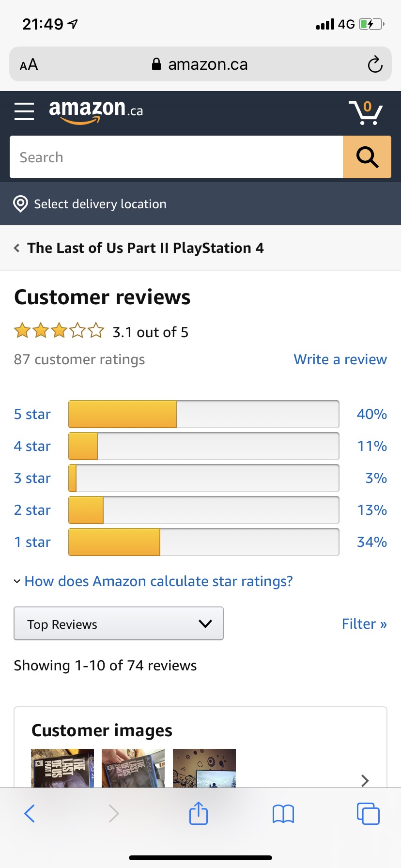Click the Amazon.ca logo
401x868 pixels.
coord(96,111)
